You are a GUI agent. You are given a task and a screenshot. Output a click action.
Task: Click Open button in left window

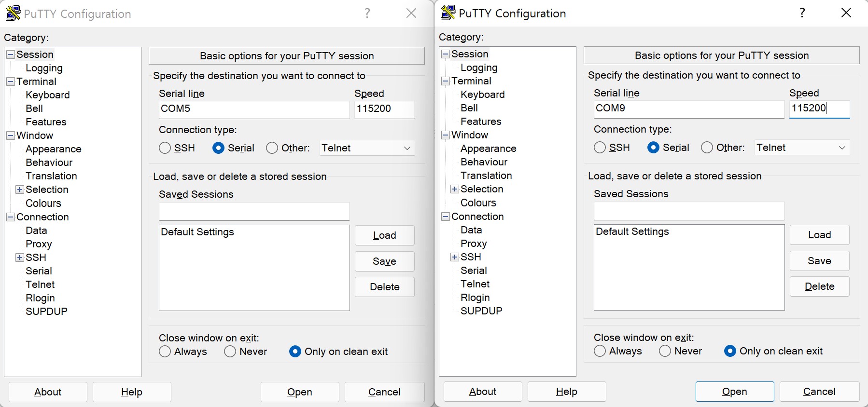pyautogui.click(x=300, y=392)
